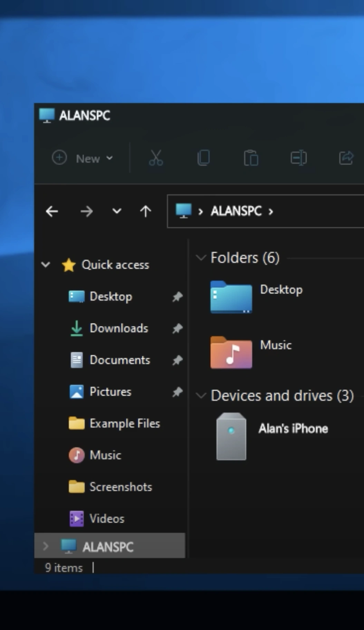The image size is (364, 630).
Task: Select Quick access in the sidebar
Action: click(x=115, y=265)
